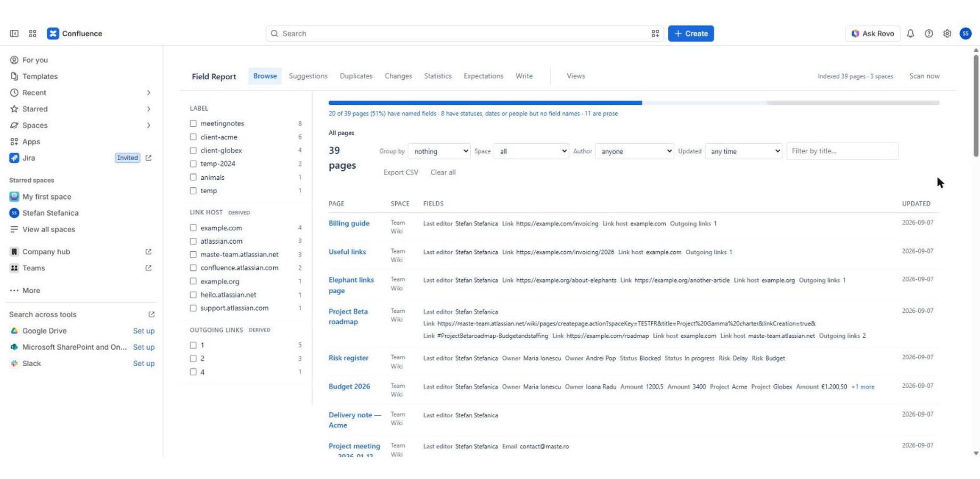Open the Group by dropdown
Screen dimensions: 980x479
[x=439, y=151]
